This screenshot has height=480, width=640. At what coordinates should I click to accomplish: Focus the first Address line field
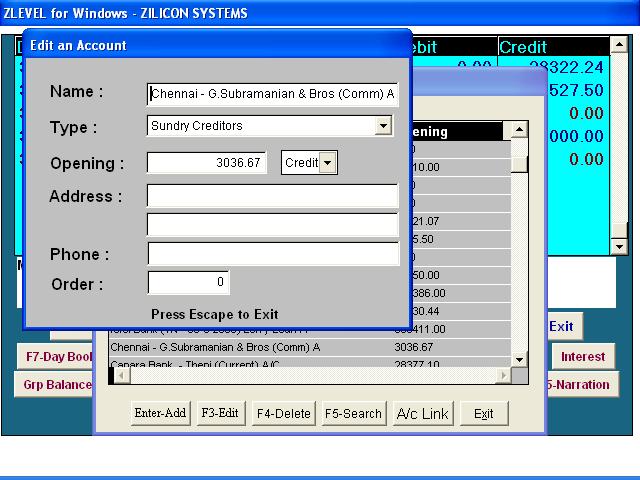point(272,196)
